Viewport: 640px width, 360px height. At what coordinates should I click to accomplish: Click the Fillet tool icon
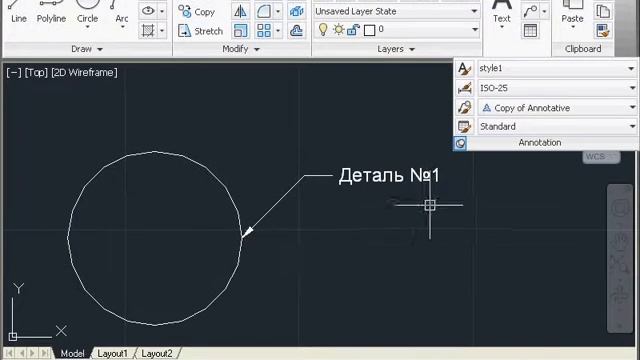[264, 11]
